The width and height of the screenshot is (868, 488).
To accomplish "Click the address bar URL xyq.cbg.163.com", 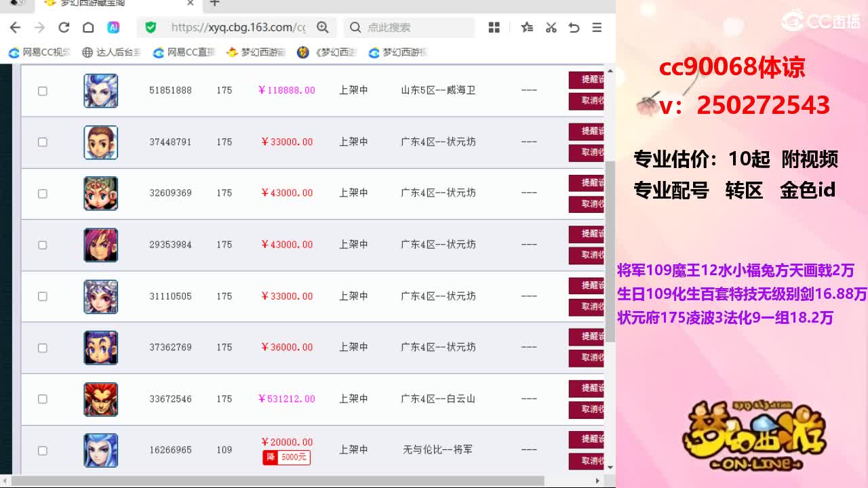I will [238, 27].
